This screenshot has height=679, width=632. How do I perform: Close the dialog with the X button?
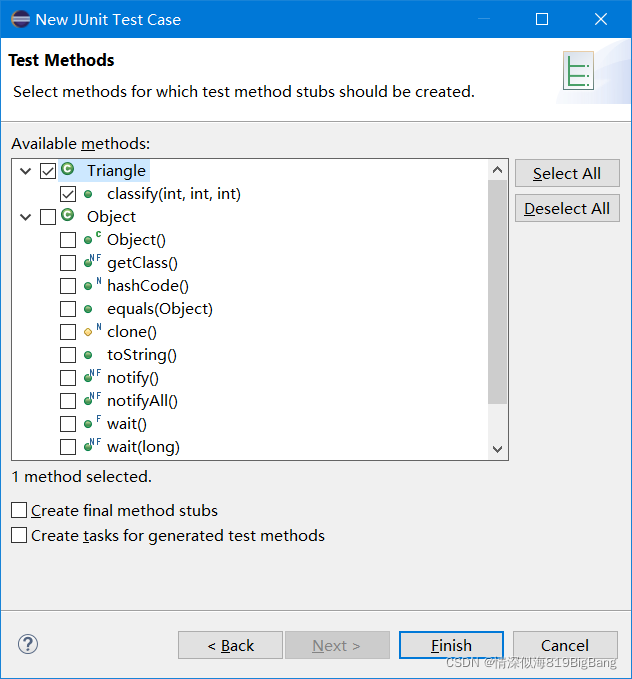(601, 19)
